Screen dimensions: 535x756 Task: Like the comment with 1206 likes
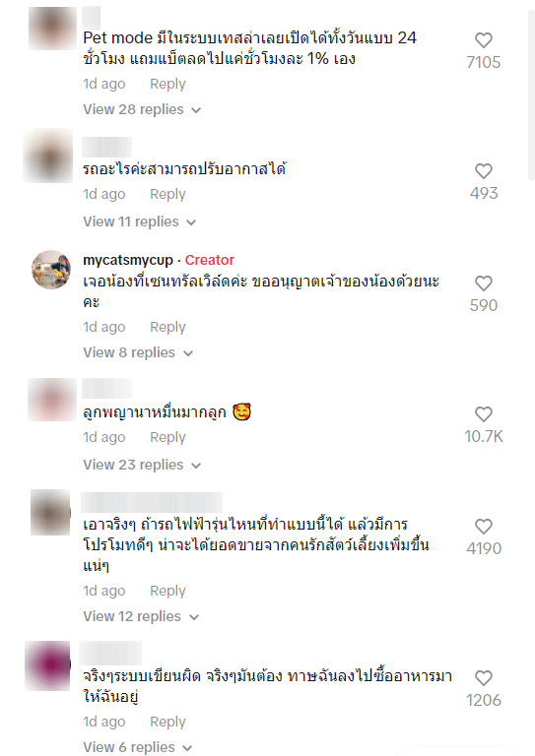tap(484, 678)
